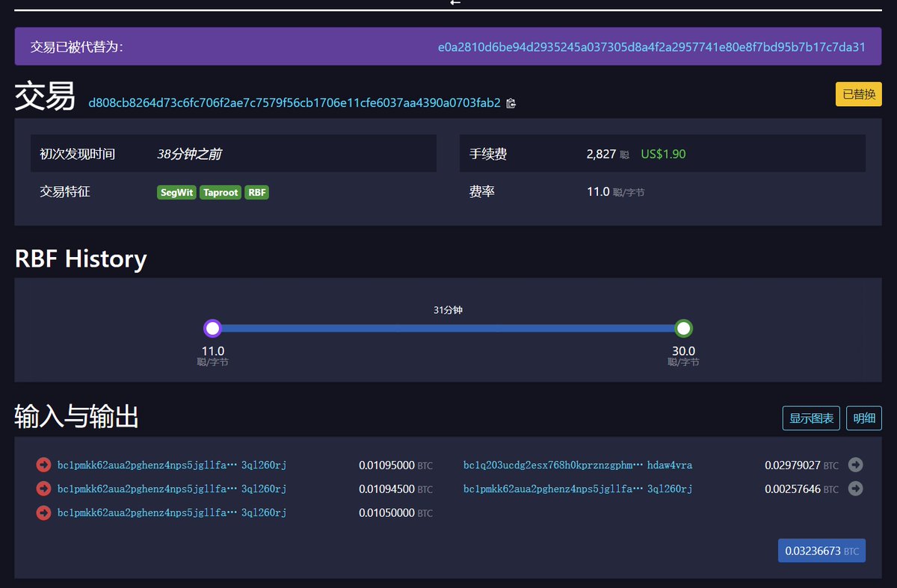
Task: Copy the transaction ID with clipboard icon
Action: (511, 104)
